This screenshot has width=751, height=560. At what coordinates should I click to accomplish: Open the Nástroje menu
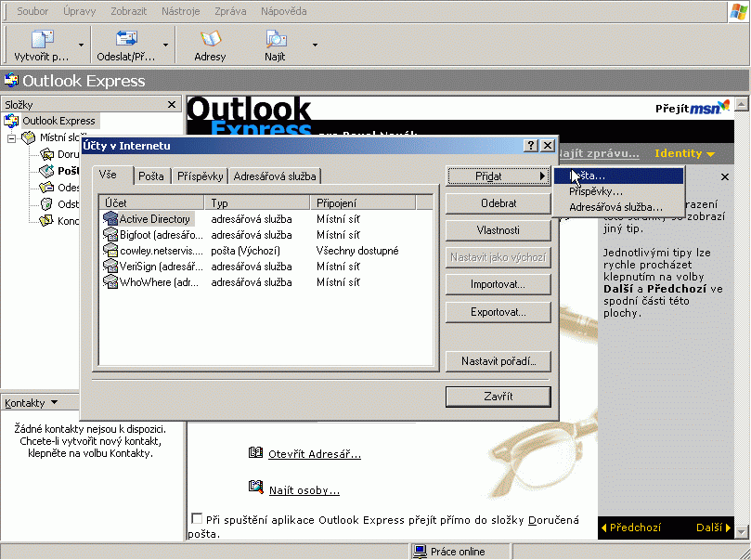coord(181,11)
